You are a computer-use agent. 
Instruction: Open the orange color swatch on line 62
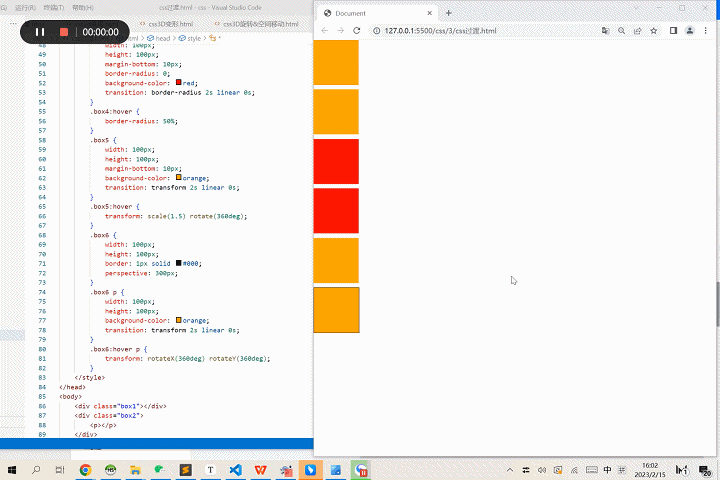(x=179, y=177)
